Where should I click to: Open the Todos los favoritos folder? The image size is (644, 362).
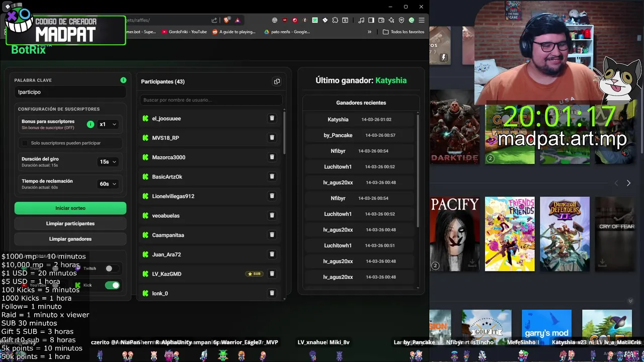pyautogui.click(x=404, y=32)
